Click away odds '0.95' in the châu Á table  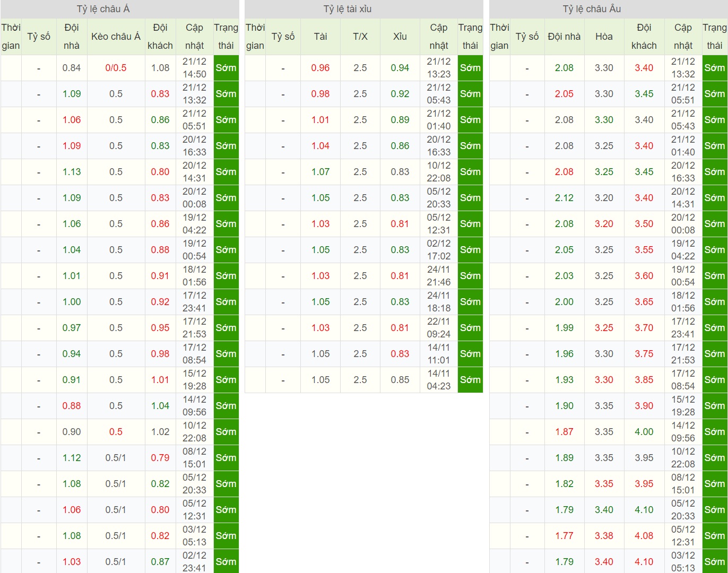tap(160, 328)
